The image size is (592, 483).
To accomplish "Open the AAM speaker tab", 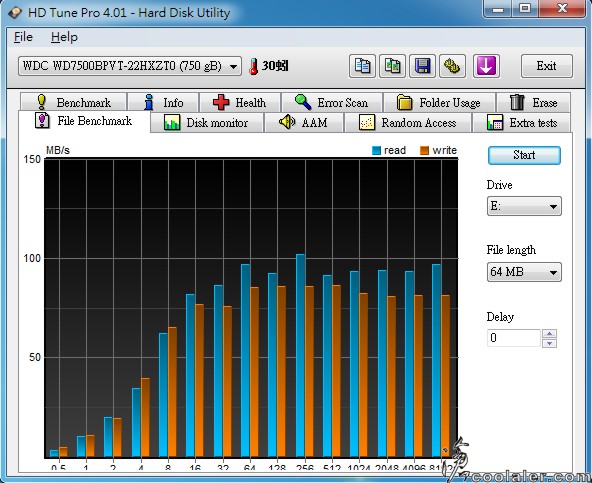I will 304,123.
